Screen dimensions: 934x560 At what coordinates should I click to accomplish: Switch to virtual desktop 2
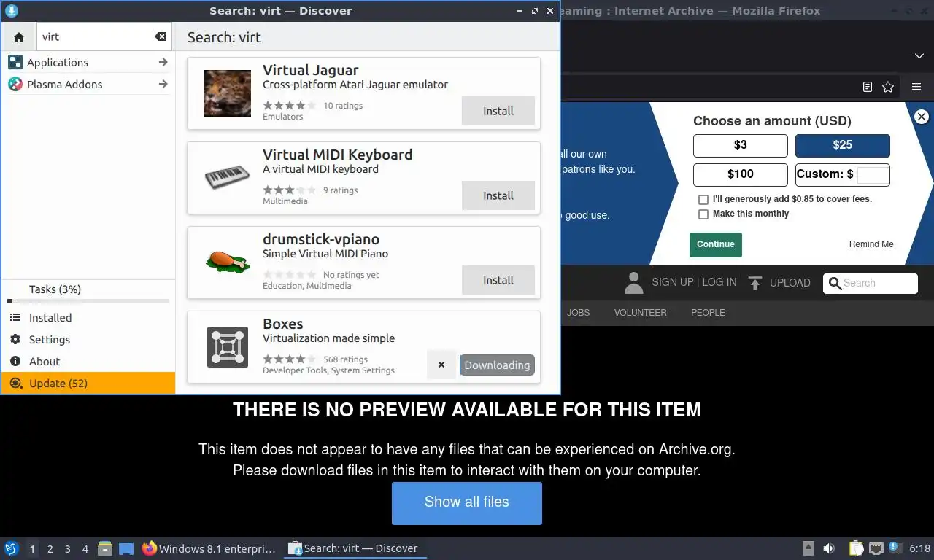click(50, 549)
